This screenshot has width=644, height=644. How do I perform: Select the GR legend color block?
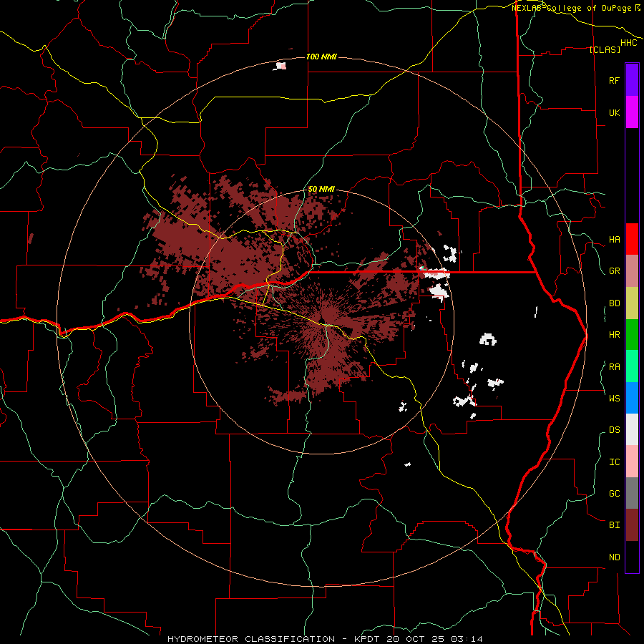point(632,271)
